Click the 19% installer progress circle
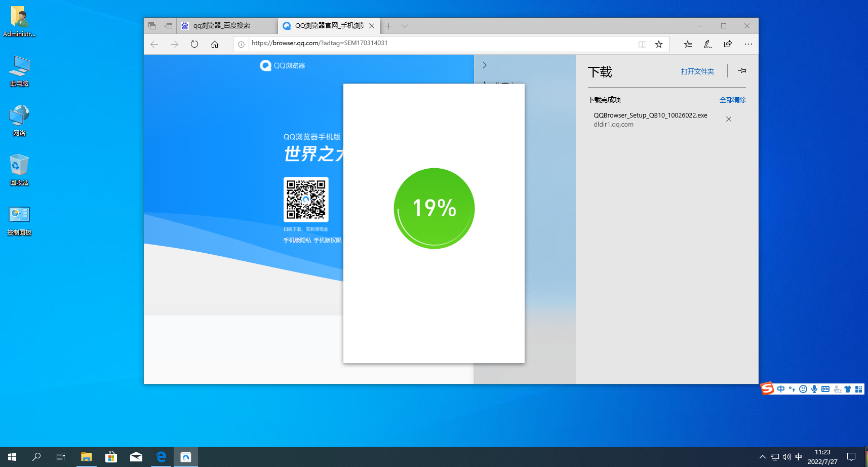The image size is (868, 467). click(x=434, y=208)
